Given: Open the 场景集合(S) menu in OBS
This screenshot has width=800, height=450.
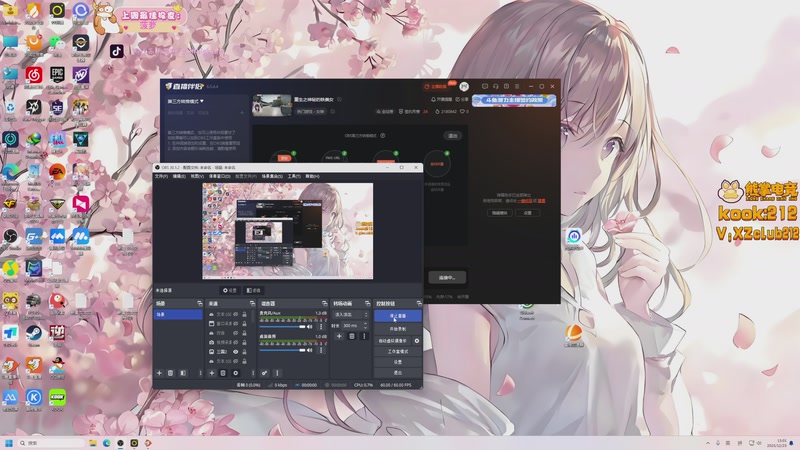Looking at the screenshot, I should [x=272, y=177].
